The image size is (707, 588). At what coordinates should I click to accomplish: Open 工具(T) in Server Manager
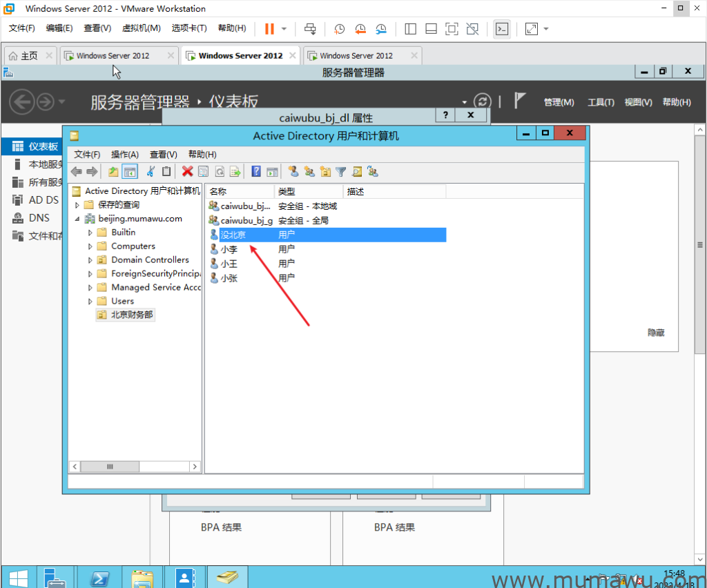point(601,102)
